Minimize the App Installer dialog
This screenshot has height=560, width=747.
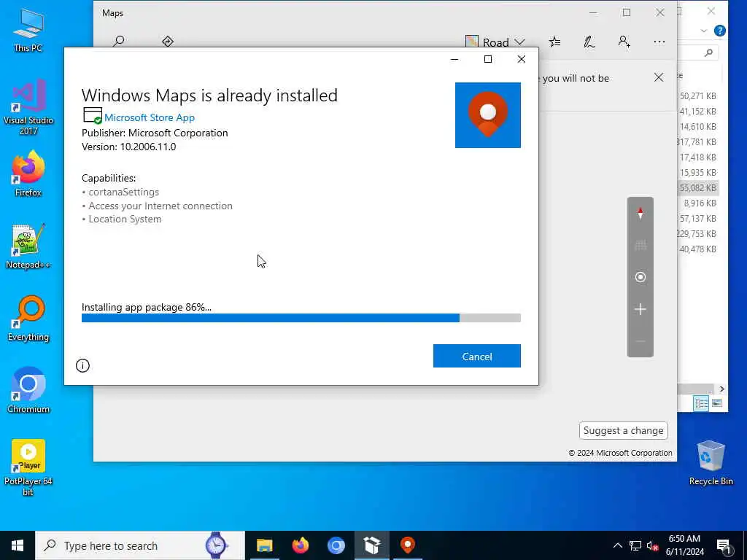[454, 59]
